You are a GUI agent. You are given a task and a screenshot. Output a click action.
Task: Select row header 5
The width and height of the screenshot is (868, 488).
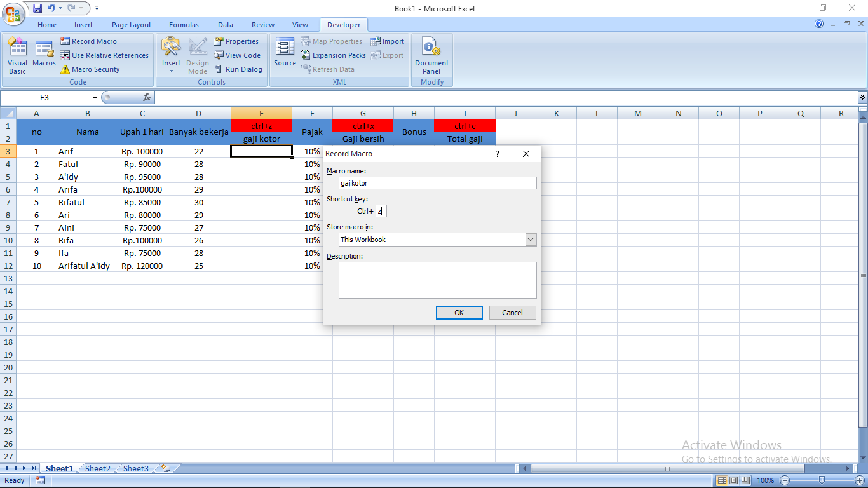pos(8,177)
